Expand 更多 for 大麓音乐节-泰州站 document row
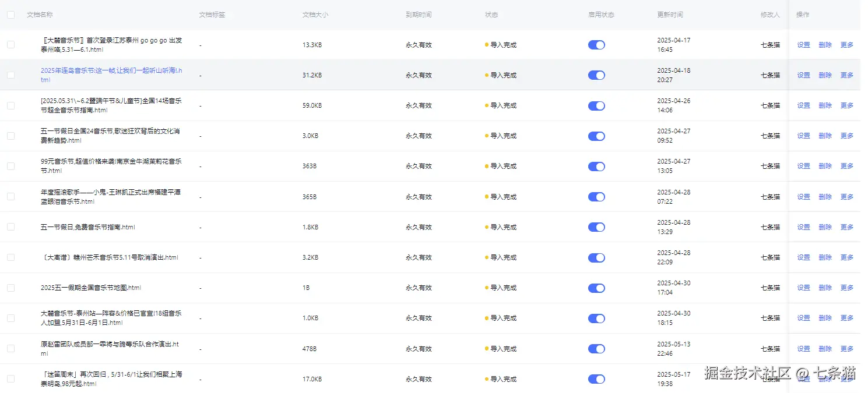 point(846,318)
